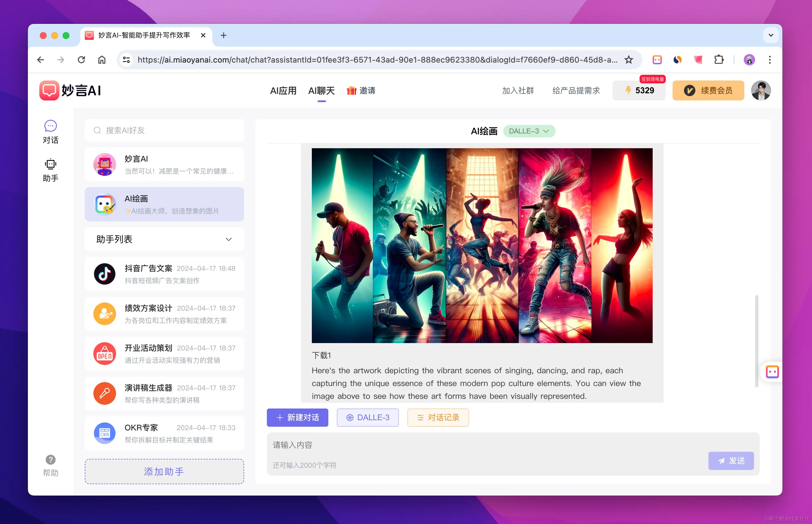Image resolution: width=812 pixels, height=524 pixels.
Task: Open the OKR专家 assistant entry
Action: pos(164,433)
